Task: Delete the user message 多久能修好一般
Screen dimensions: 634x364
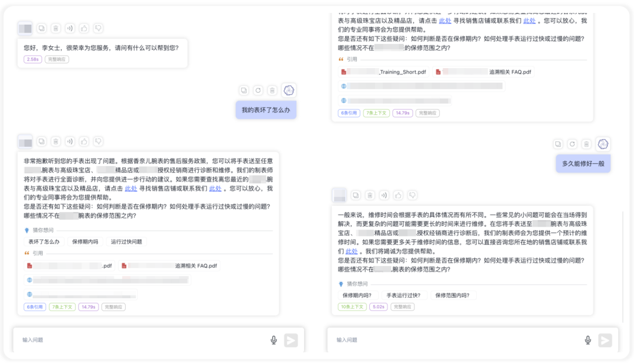Action: [x=586, y=144]
